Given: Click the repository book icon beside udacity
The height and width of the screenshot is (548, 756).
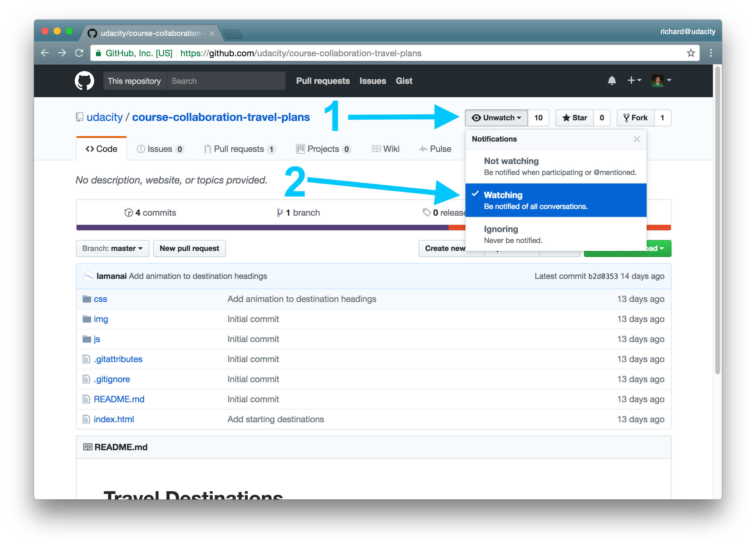Looking at the screenshot, I should (79, 117).
